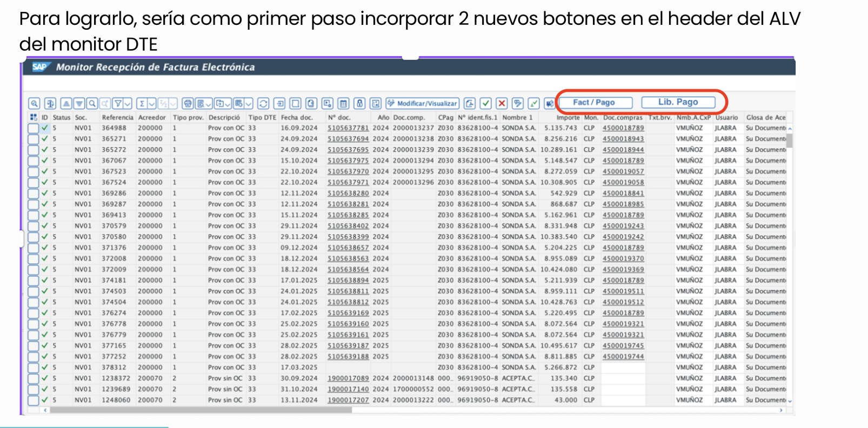The image size is (868, 428).
Task: Click the vertical scrollbar thumb at the table's right
Action: coord(790,141)
